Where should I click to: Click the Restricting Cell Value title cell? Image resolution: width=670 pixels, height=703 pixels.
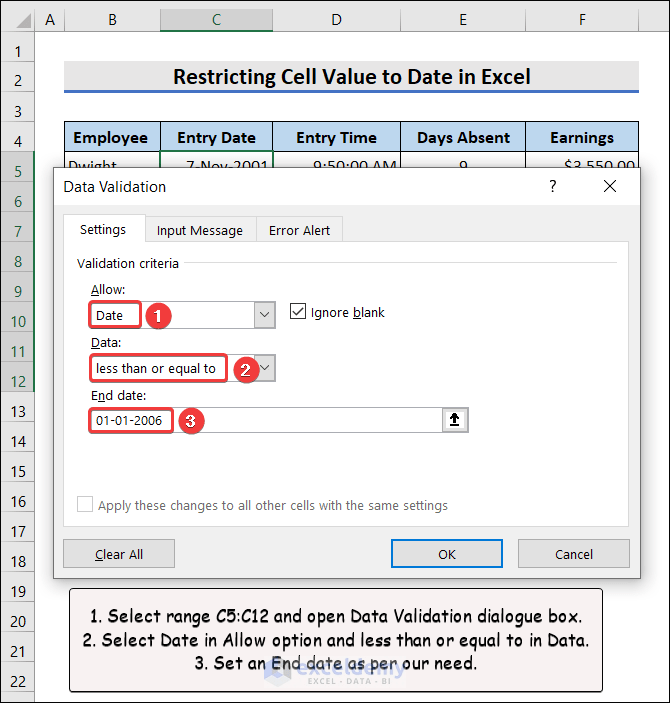click(x=352, y=77)
